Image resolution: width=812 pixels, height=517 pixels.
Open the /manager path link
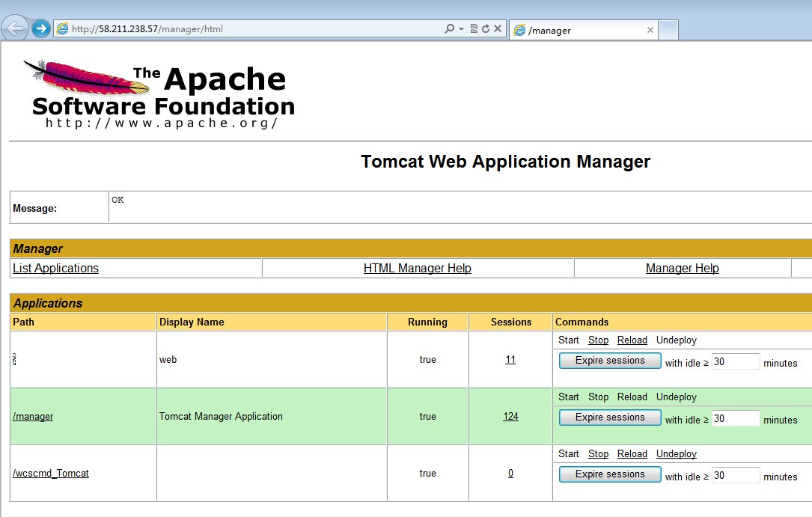click(33, 416)
